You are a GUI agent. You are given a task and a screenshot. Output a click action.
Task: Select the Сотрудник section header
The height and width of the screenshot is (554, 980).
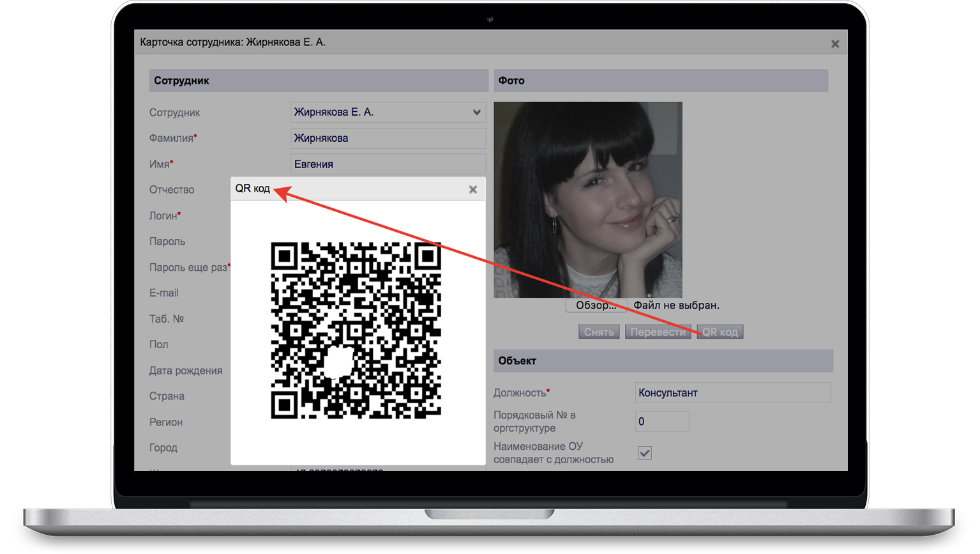pyautogui.click(x=318, y=81)
